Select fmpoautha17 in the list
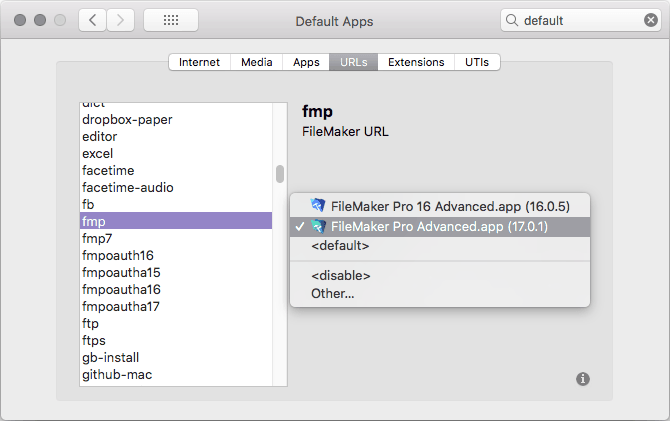670x421 pixels. pos(176,306)
